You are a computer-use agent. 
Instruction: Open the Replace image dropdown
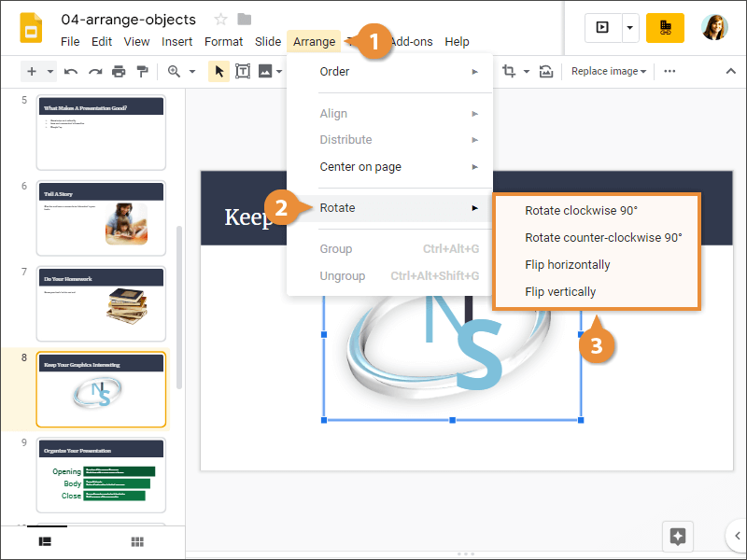[609, 72]
